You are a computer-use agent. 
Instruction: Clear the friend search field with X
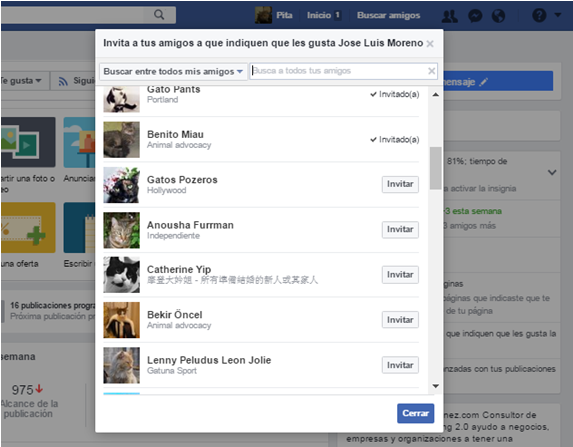(x=432, y=71)
